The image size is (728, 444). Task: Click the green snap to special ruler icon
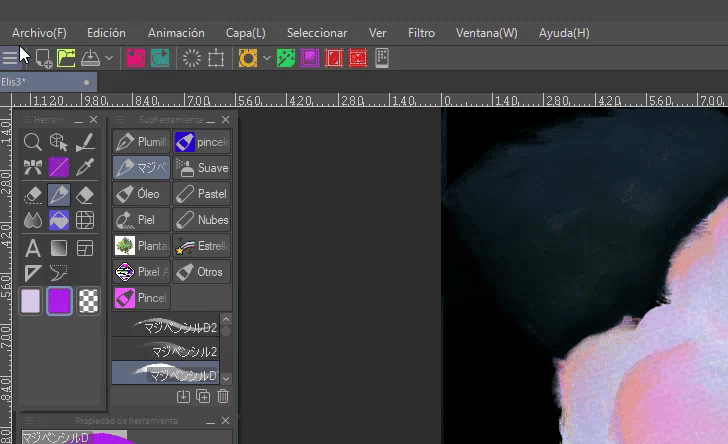[286, 58]
